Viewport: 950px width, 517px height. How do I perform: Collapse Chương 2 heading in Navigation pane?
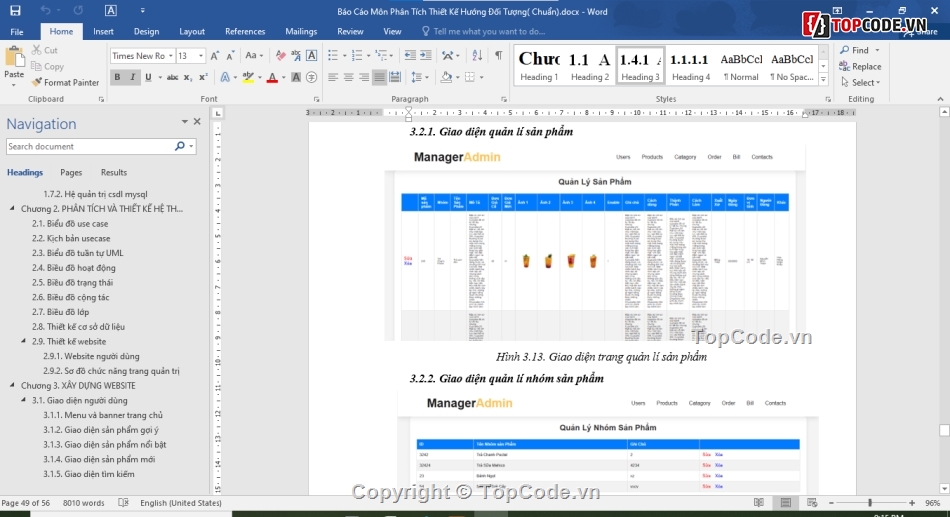12,208
